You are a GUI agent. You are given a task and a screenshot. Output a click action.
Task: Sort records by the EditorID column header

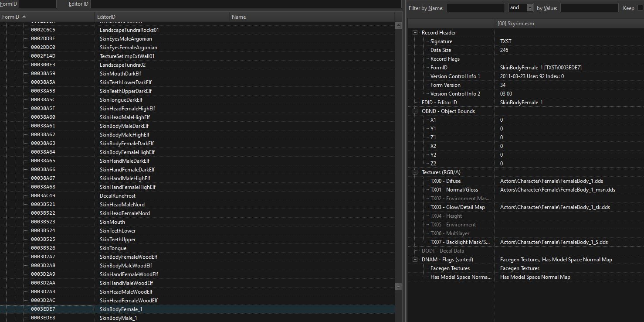161,17
